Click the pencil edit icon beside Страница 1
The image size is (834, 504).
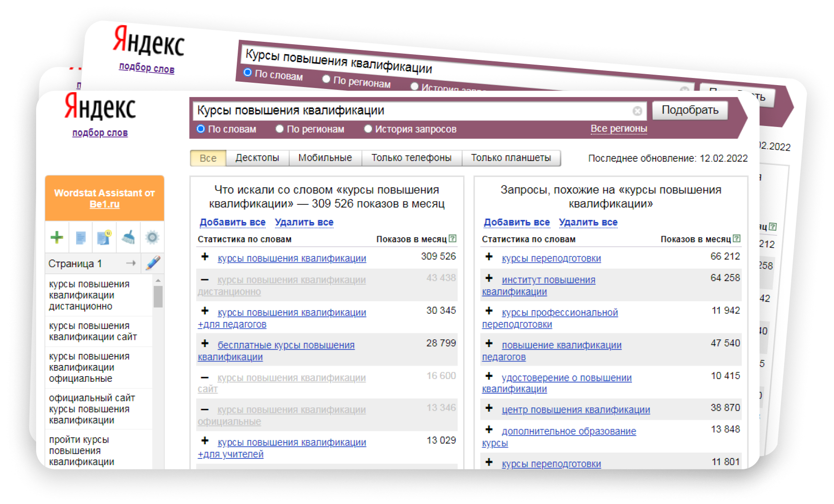pos(153,263)
